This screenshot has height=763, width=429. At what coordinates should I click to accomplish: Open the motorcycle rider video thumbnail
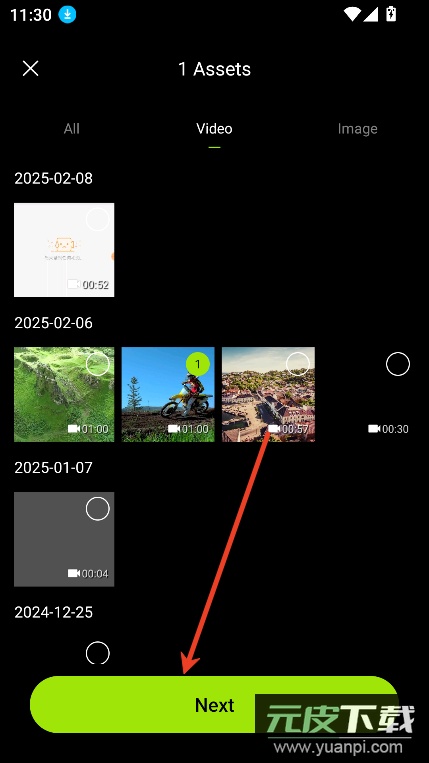168,394
